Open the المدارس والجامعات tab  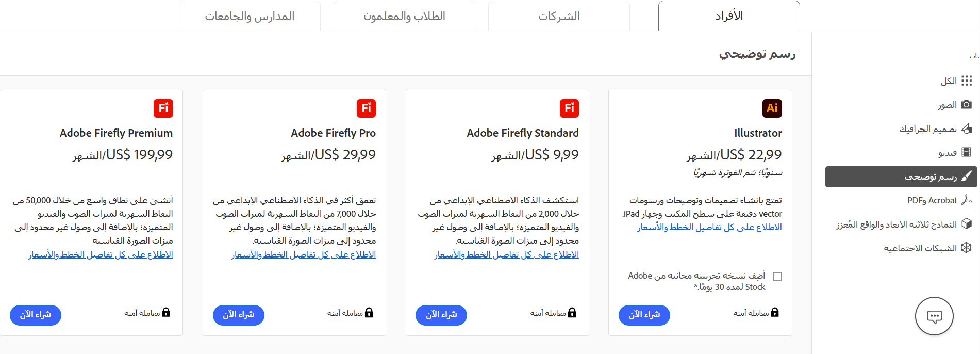250,17
